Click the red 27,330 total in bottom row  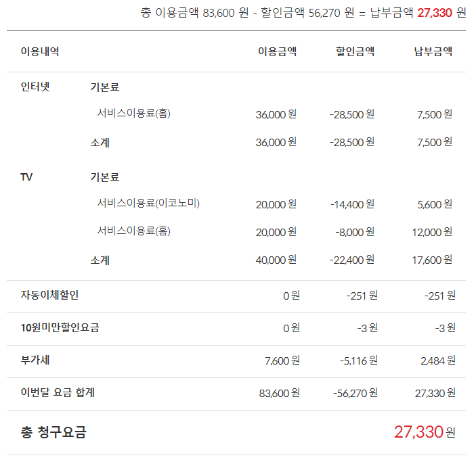[x=418, y=432]
